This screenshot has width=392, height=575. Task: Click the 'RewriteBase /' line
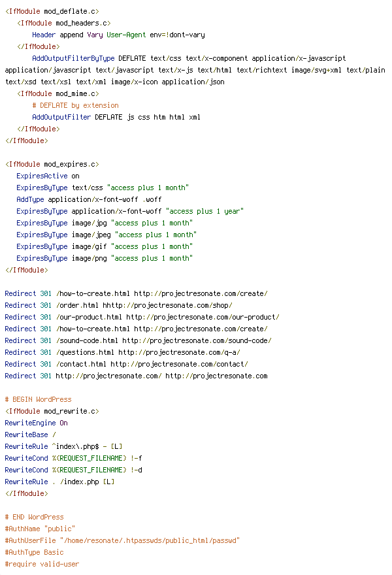tap(31, 434)
